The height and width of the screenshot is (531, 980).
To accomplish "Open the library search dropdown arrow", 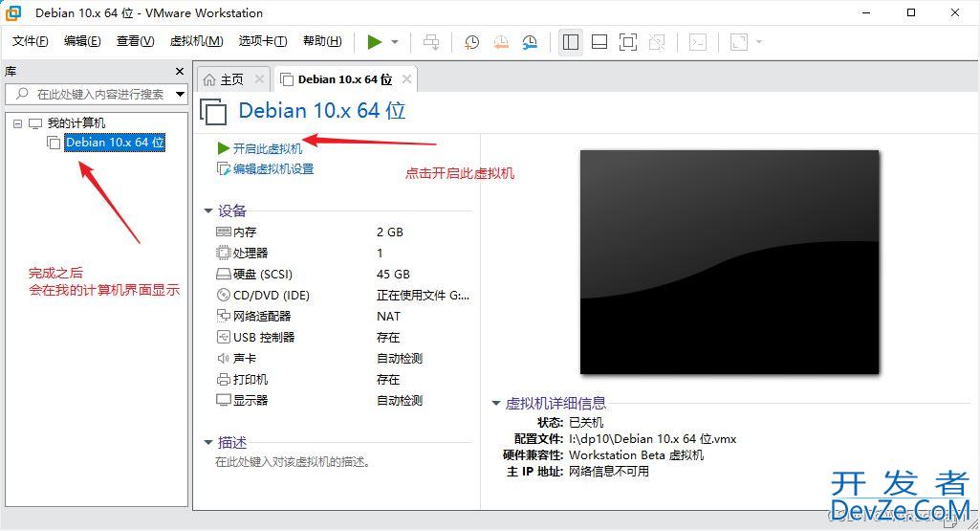I will 180,95.
